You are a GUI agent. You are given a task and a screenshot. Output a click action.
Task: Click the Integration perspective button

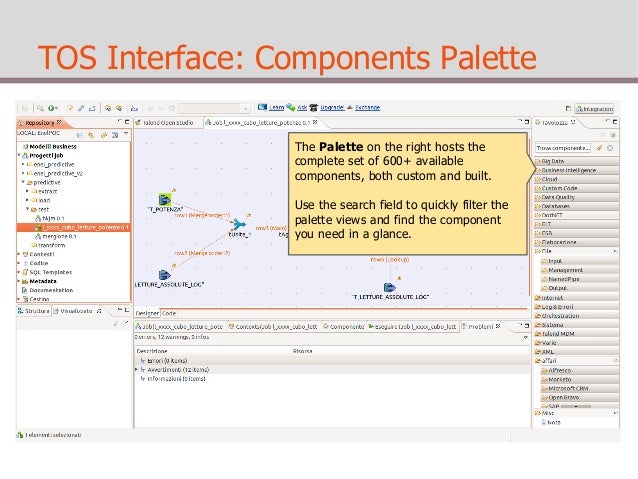coord(594,109)
